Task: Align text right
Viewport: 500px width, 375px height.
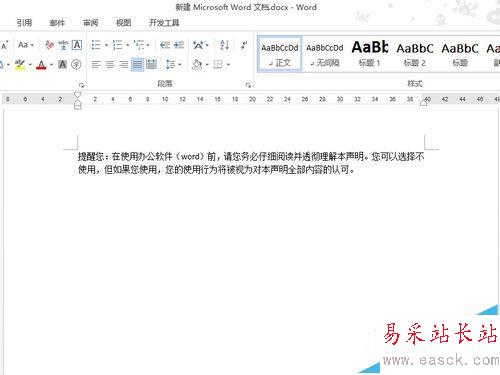Action: click(124, 64)
